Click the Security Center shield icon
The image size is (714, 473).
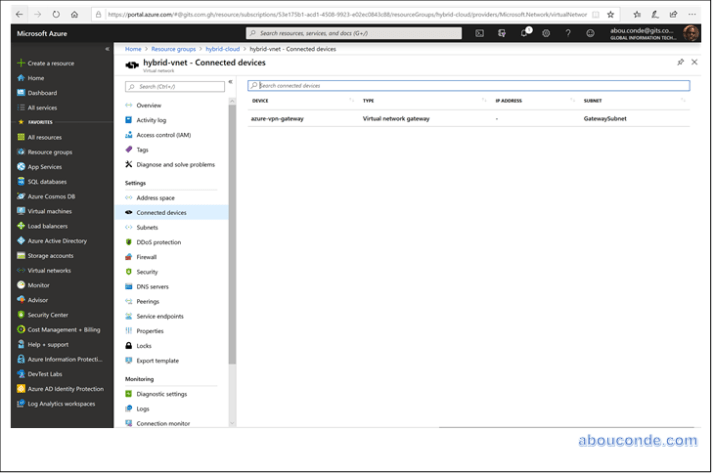20,315
